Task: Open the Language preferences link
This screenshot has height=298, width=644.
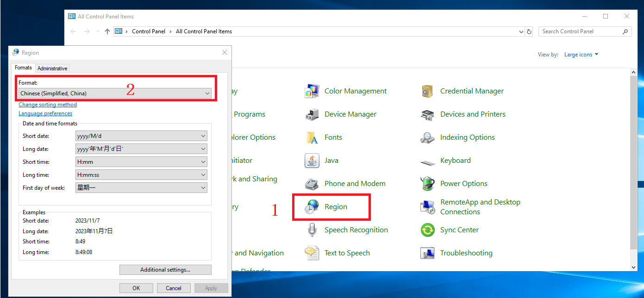Action: click(45, 113)
